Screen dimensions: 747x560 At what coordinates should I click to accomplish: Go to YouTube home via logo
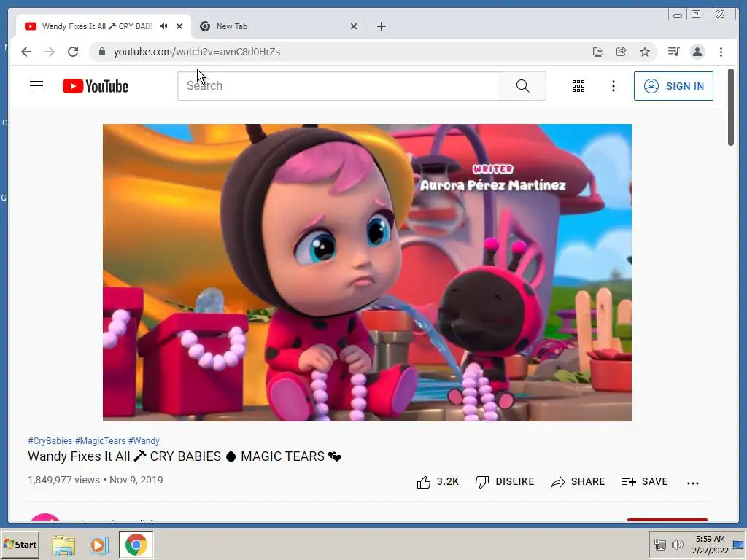(96, 86)
